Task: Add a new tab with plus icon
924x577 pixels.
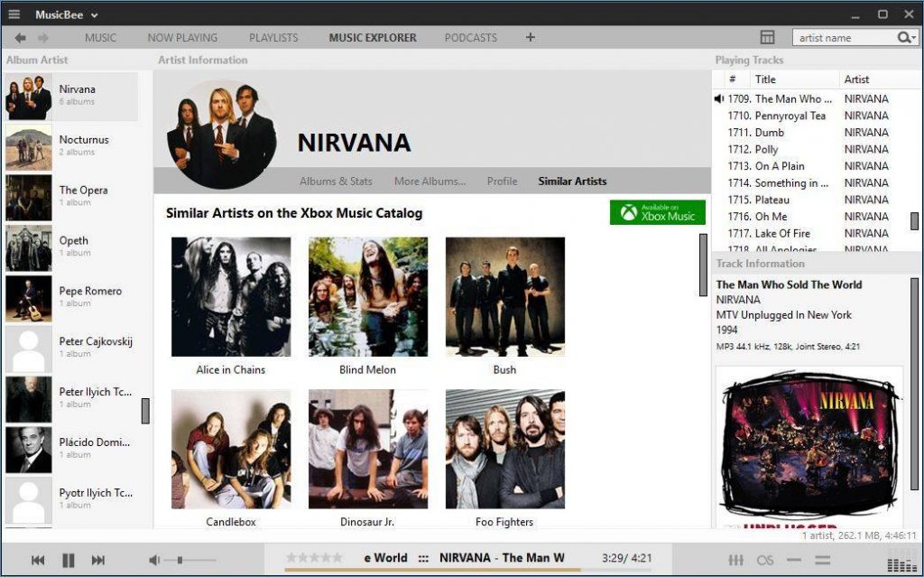Action: pyautogui.click(x=531, y=37)
